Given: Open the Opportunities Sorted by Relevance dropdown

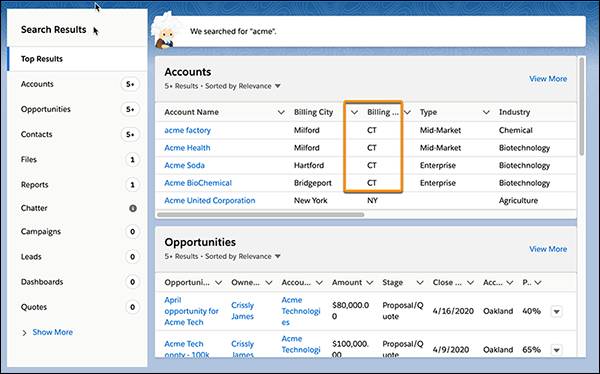Looking at the screenshot, I should (278, 256).
